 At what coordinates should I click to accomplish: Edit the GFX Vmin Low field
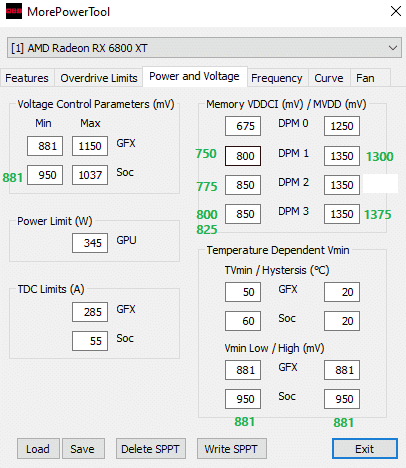tap(243, 370)
